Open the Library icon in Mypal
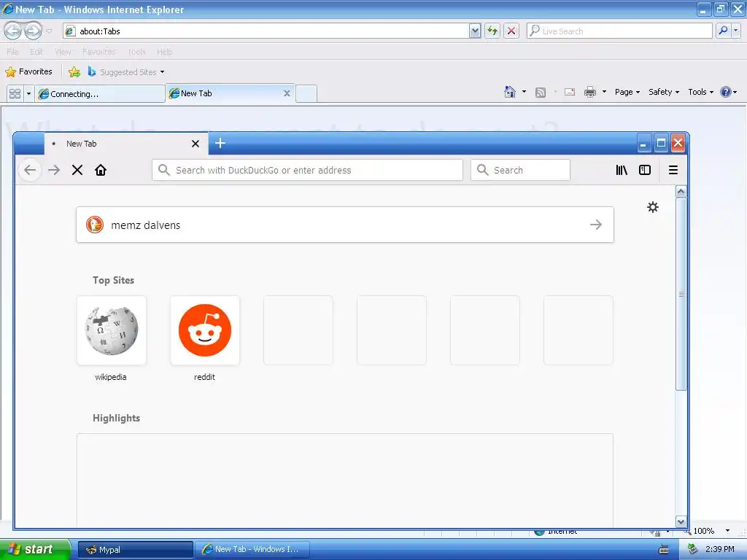The width and height of the screenshot is (747, 560). point(622,170)
